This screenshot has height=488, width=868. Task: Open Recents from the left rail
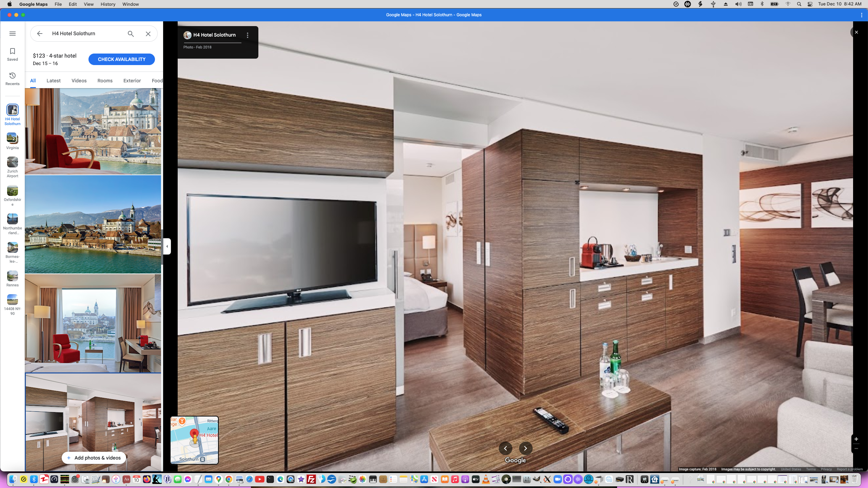pos(12,78)
